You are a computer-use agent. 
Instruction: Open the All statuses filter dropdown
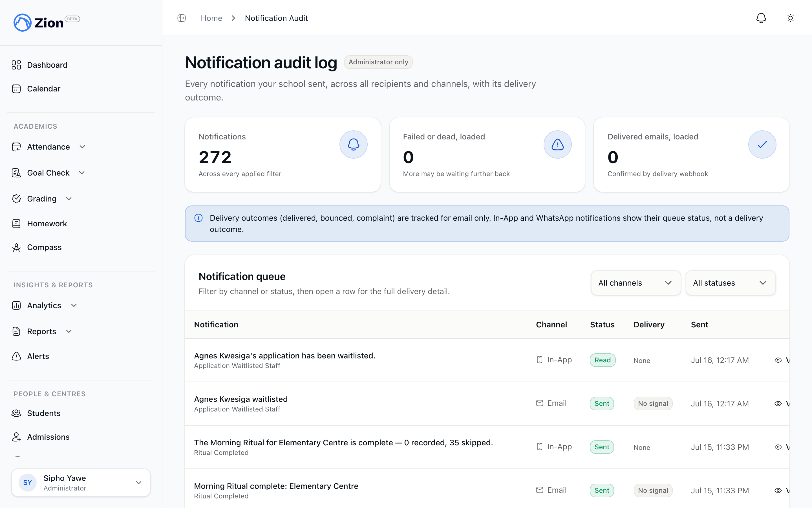731,283
